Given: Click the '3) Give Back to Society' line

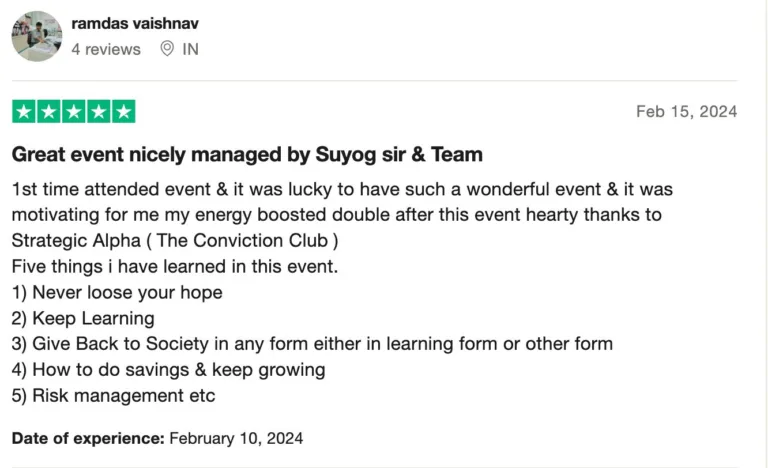Looking at the screenshot, I should (x=312, y=344).
